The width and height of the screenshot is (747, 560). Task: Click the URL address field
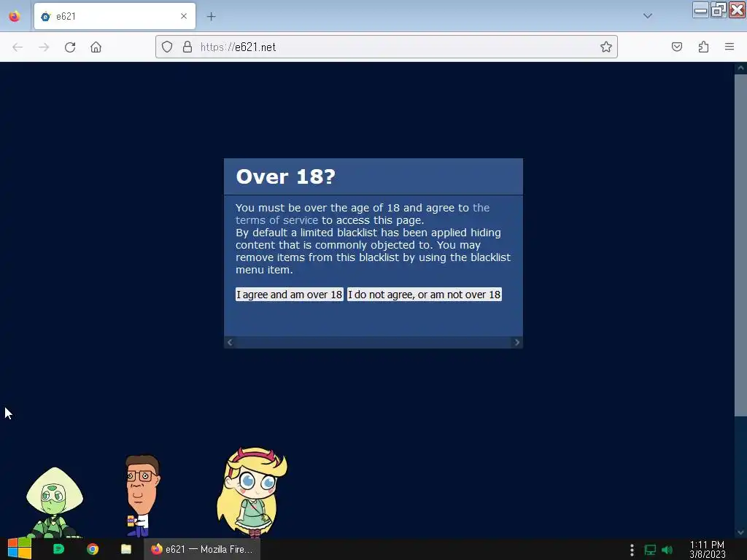[386, 47]
